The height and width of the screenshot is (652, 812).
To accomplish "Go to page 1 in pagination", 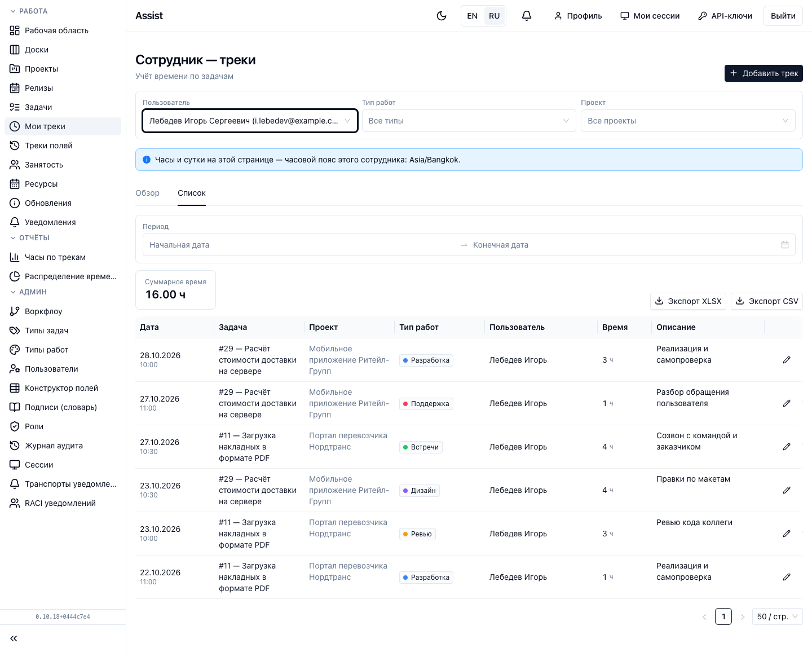I will pos(723,616).
